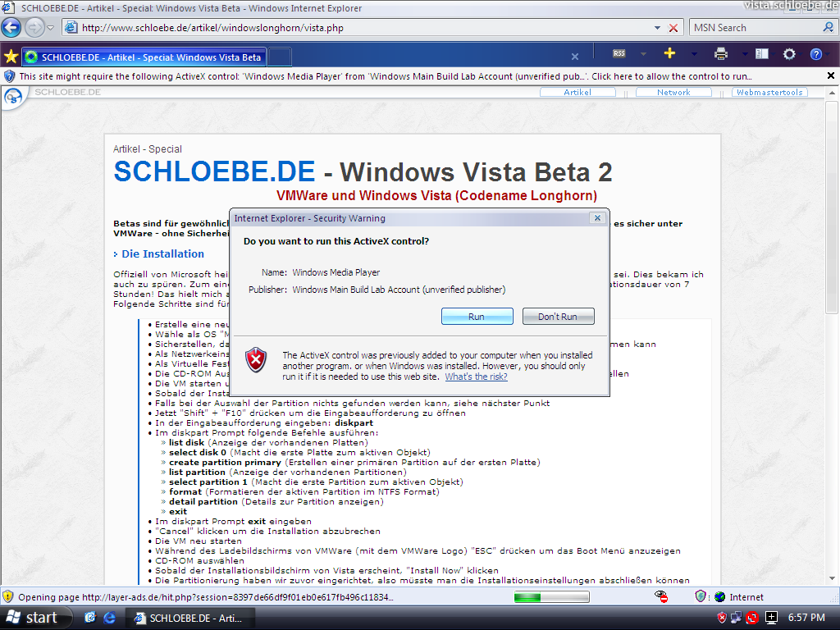Expand the address bar history dropdown
Screen dimensions: 840x630
pyautogui.click(x=657, y=28)
